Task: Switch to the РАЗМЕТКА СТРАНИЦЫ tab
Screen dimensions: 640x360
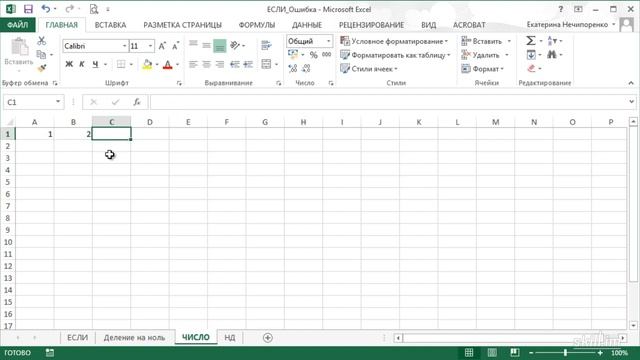Action: pyautogui.click(x=182, y=25)
